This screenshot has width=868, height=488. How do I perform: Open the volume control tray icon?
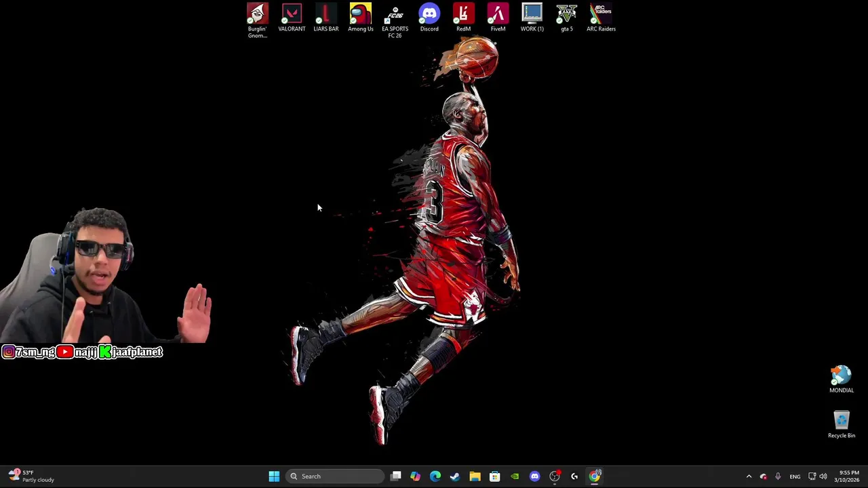tap(823, 476)
